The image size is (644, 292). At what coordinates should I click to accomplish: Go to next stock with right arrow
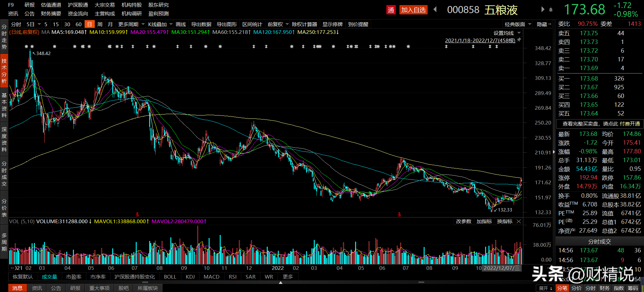point(543,9)
